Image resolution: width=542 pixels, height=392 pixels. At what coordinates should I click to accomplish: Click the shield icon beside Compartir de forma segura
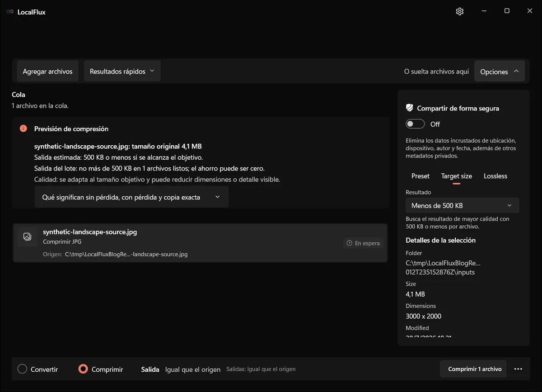(x=410, y=108)
